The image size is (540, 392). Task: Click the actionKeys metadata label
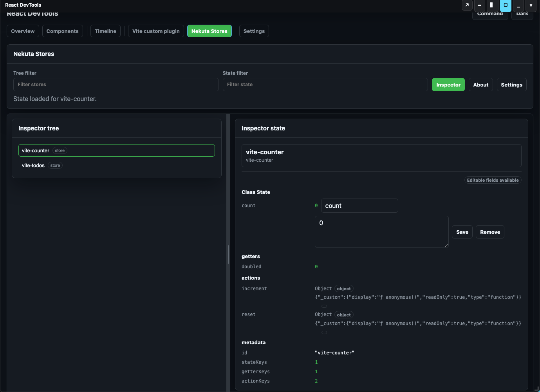(256, 381)
